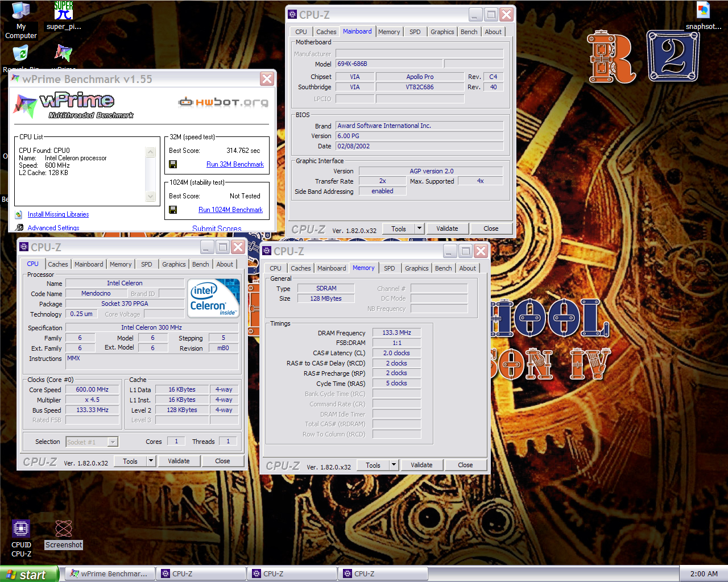Screen dimensions: 728x582
Task: Launch the wPrime desktop shortcut icon
Action: coord(64,54)
